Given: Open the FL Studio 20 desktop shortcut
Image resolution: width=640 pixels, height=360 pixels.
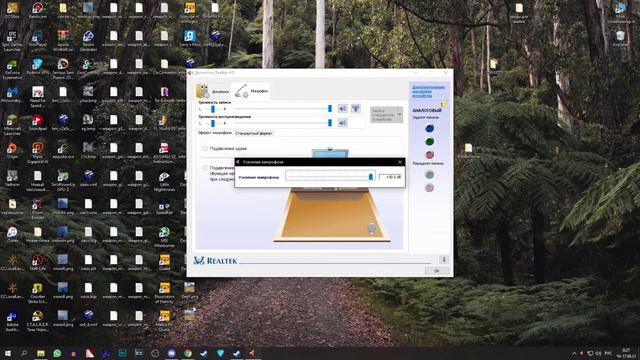Looking at the screenshot, I should click(x=164, y=122).
